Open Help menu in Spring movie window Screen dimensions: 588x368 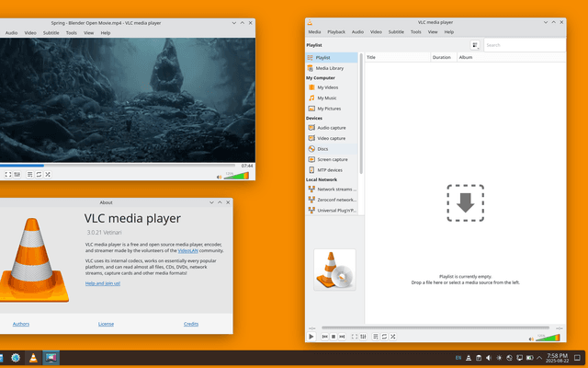point(106,33)
